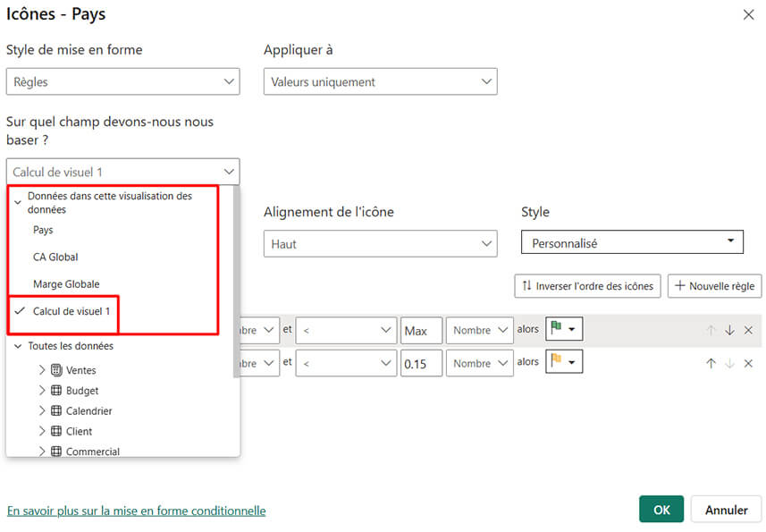Delete the first rule with the X icon
This screenshot has height=532, width=766.
747,329
